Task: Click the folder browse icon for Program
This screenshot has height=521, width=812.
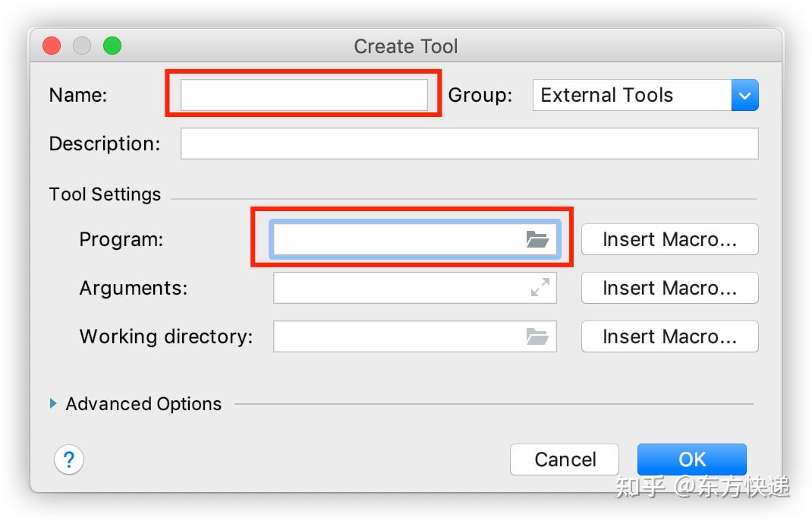Action: pos(539,238)
